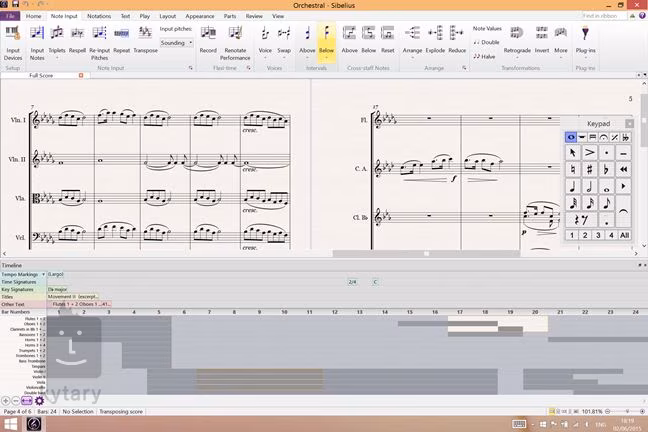Toggle the accent articulation on Keypad

point(590,153)
